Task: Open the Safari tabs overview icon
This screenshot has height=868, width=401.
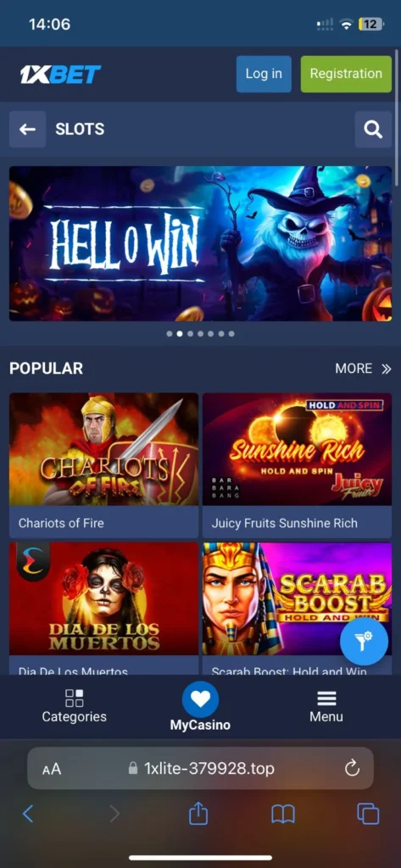Action: click(x=368, y=814)
